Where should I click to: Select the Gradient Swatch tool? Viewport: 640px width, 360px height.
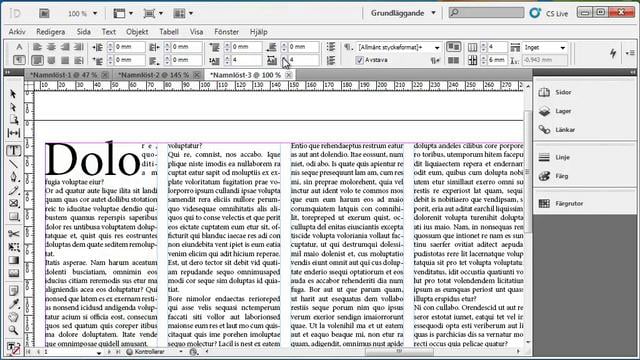pos(13,260)
